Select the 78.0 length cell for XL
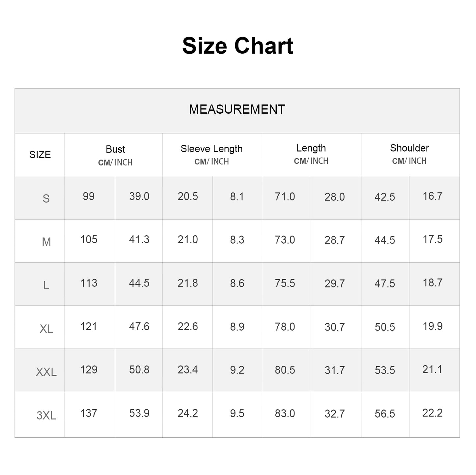 285,327
